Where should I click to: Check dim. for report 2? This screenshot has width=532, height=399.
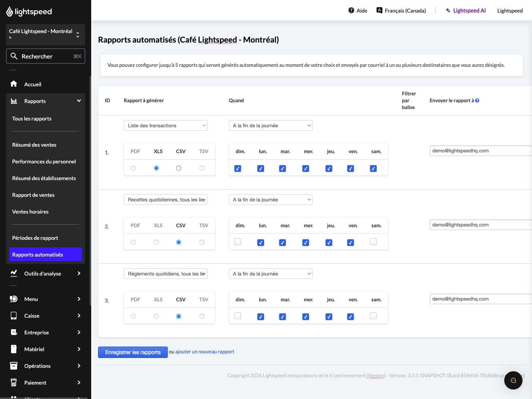pos(238,242)
